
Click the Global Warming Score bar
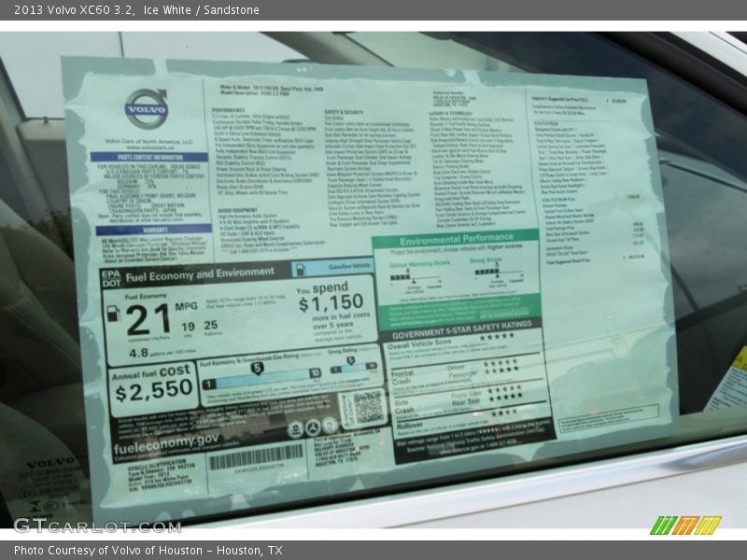416,277
